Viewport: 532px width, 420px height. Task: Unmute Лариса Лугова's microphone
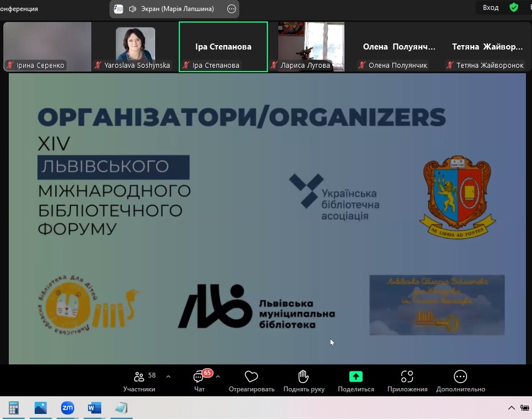[273, 65]
